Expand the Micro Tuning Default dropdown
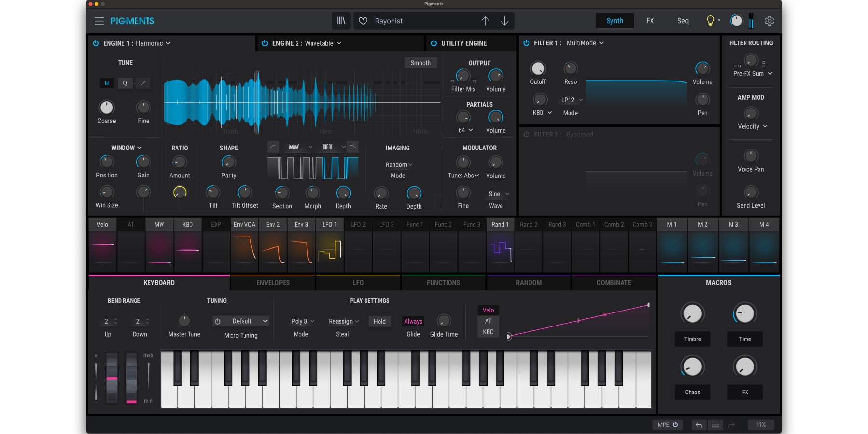This screenshot has height=434, width=868. click(247, 321)
